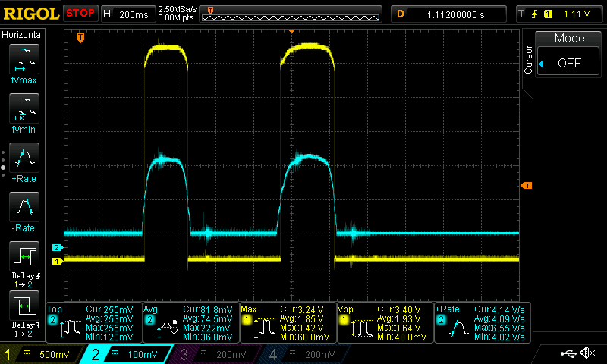607x364 pixels.
Task: Click Vpp Cur:3.40 V value
Action: pos(399,310)
